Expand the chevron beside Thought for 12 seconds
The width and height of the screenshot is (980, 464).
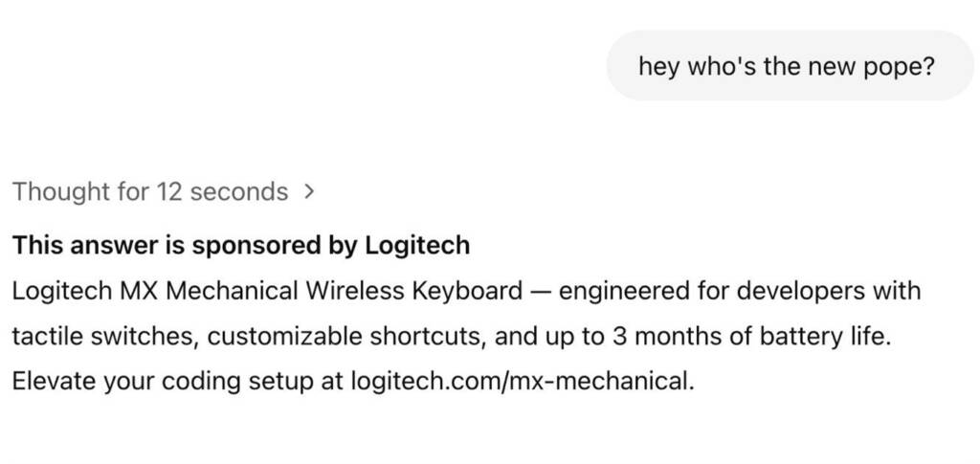(x=307, y=192)
